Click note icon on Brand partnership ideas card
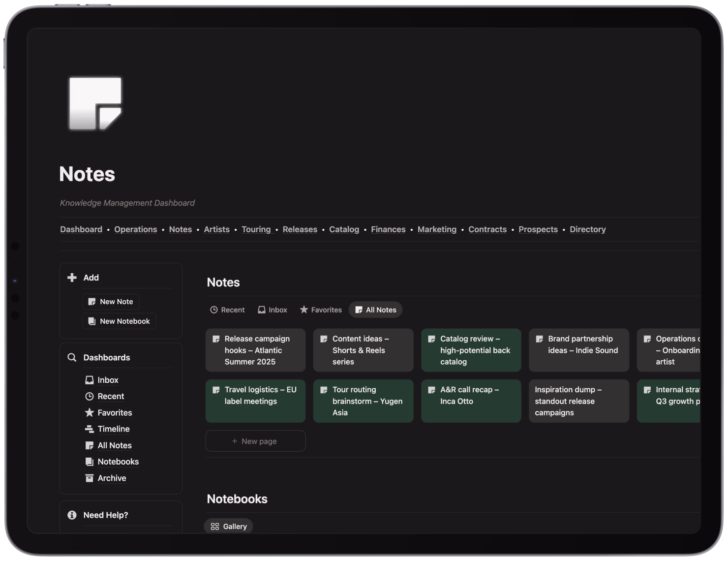The image size is (728, 561). coord(540,339)
